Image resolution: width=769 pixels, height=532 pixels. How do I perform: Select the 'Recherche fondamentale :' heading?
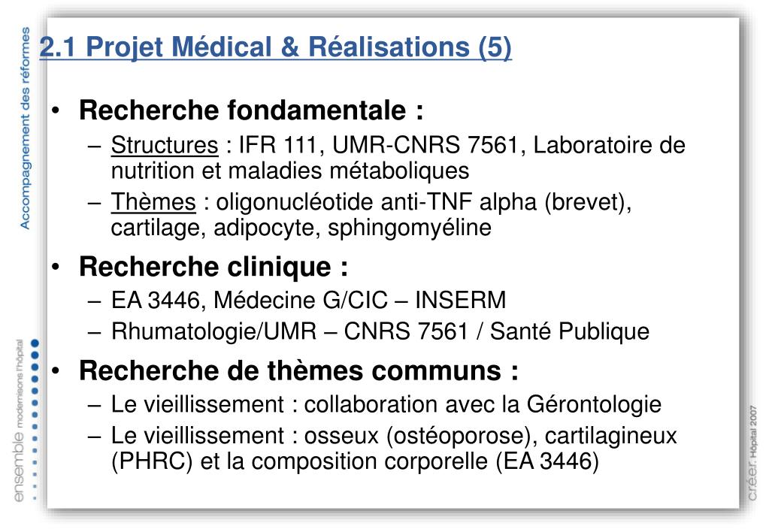pos(251,110)
